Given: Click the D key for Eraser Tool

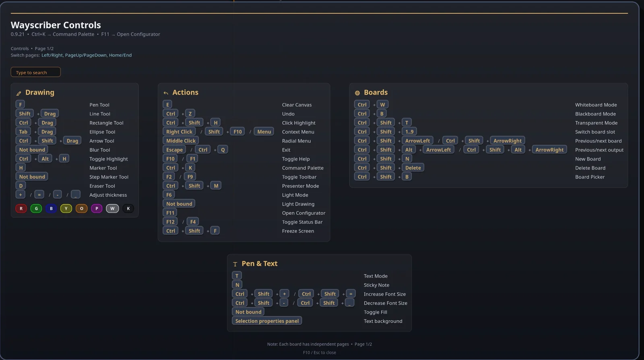Looking at the screenshot, I should pyautogui.click(x=21, y=186).
